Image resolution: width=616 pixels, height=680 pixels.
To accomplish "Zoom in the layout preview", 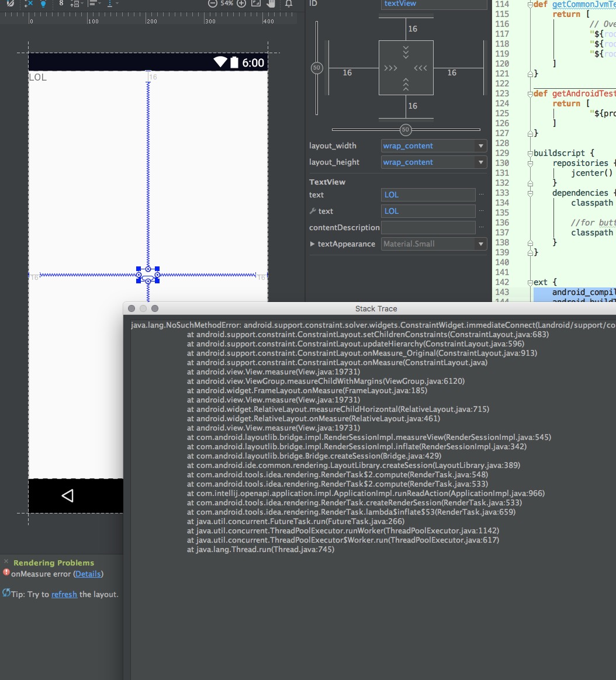I will pos(241,3).
